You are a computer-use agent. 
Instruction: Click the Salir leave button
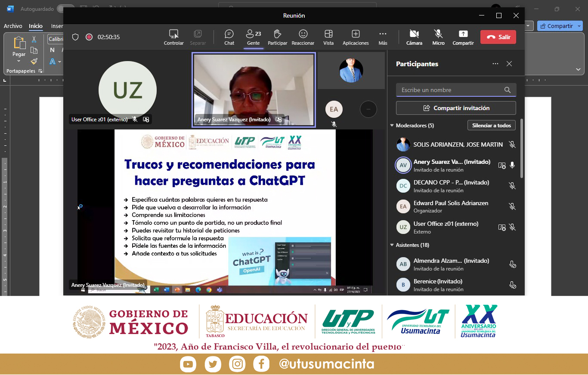(x=498, y=37)
